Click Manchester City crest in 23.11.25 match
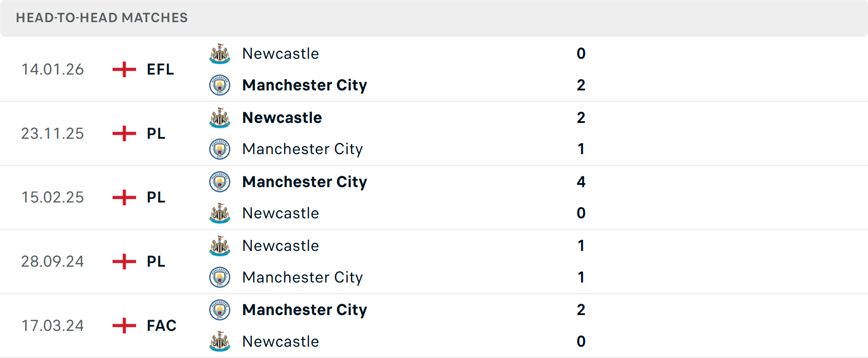868x358 pixels. (220, 149)
